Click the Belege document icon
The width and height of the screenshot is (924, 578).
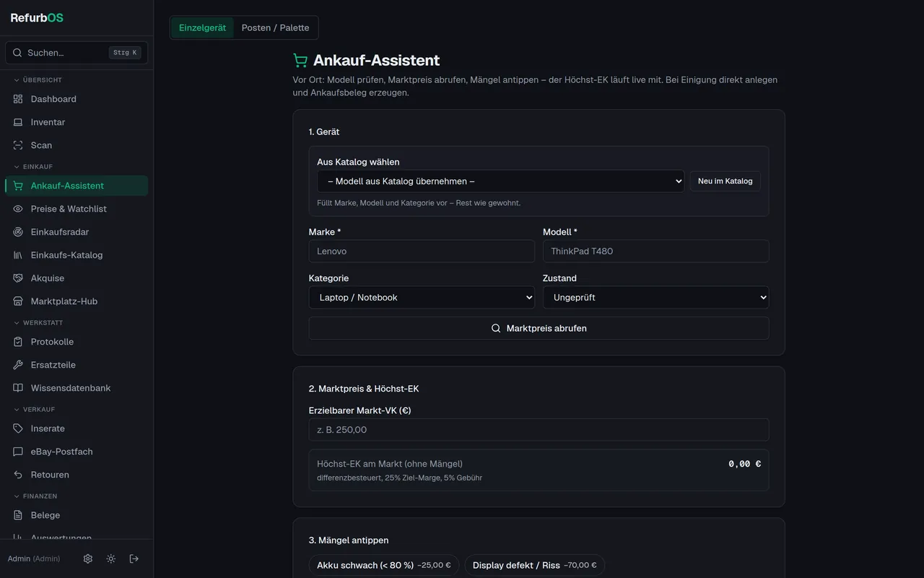coord(18,515)
